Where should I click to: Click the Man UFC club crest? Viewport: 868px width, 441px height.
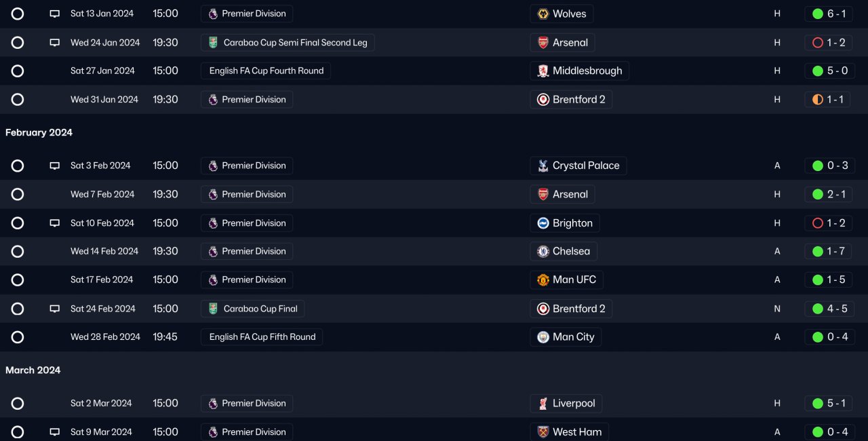coord(543,280)
